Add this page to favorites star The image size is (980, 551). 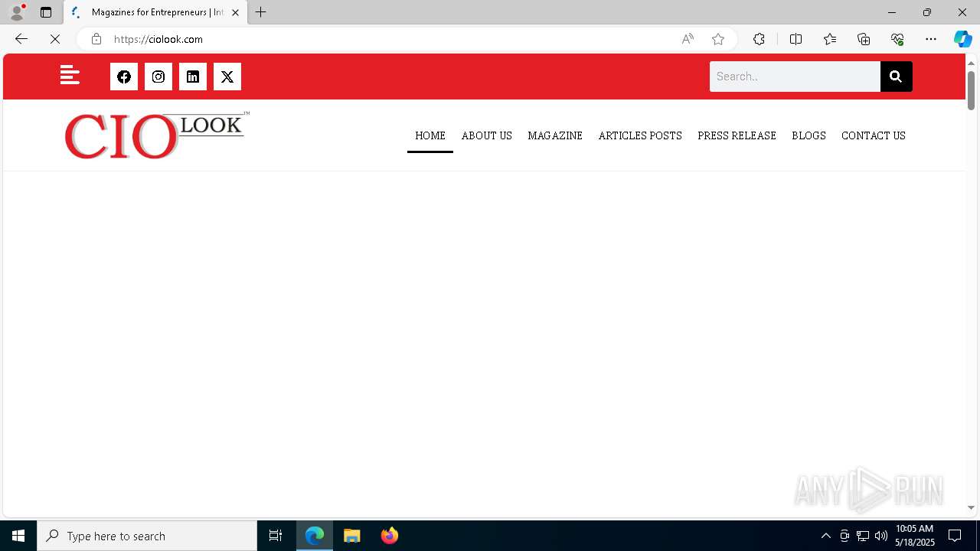tap(718, 39)
